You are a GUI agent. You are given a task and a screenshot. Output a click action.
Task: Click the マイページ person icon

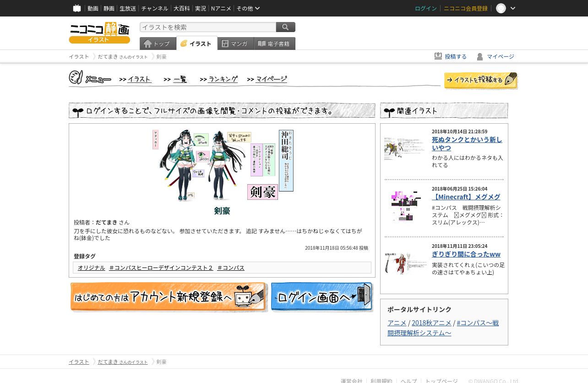pos(480,56)
